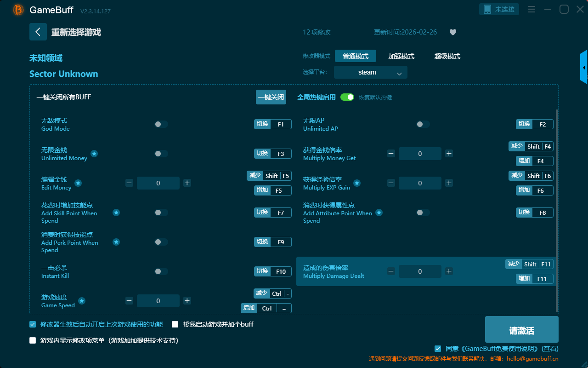588x368 pixels.
Task: Turn off the global hotkey switch
Action: point(347,97)
